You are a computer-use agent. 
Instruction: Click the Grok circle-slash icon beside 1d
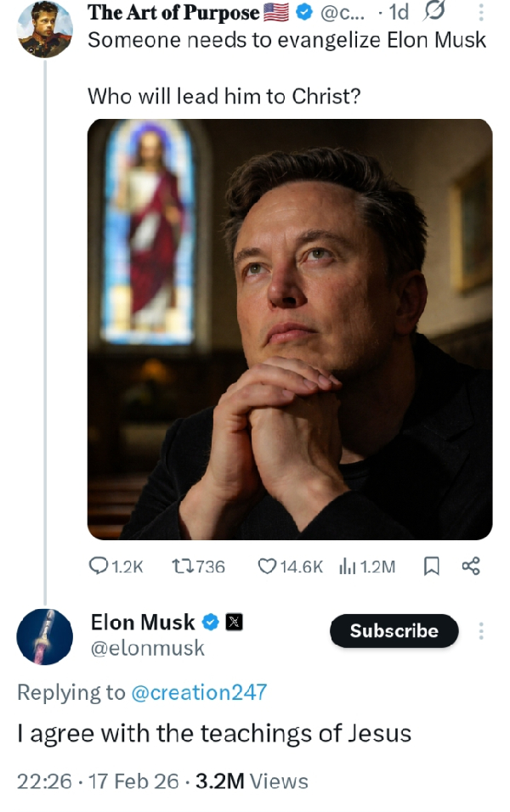433,13
